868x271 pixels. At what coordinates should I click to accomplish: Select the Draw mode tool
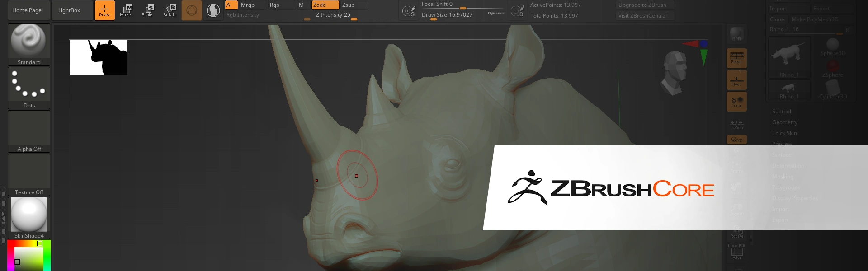pos(104,10)
